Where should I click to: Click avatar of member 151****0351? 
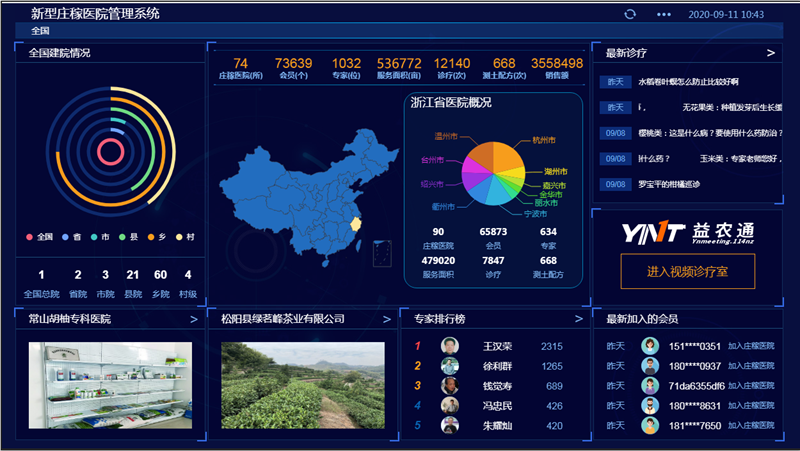click(x=650, y=346)
